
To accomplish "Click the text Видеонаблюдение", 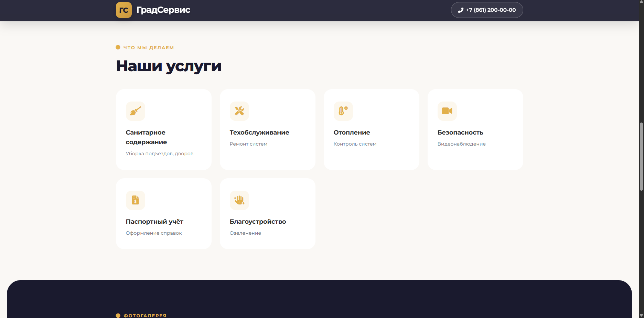I will (x=462, y=144).
